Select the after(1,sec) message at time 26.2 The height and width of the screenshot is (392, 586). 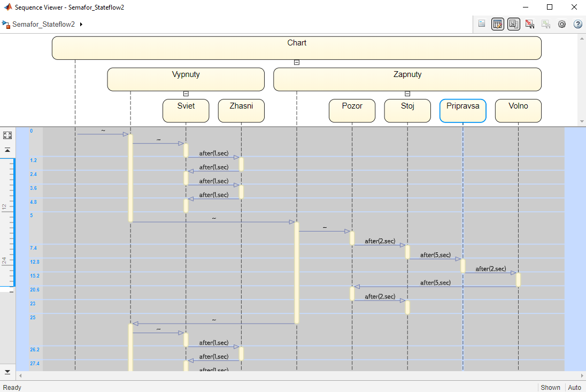point(214,343)
